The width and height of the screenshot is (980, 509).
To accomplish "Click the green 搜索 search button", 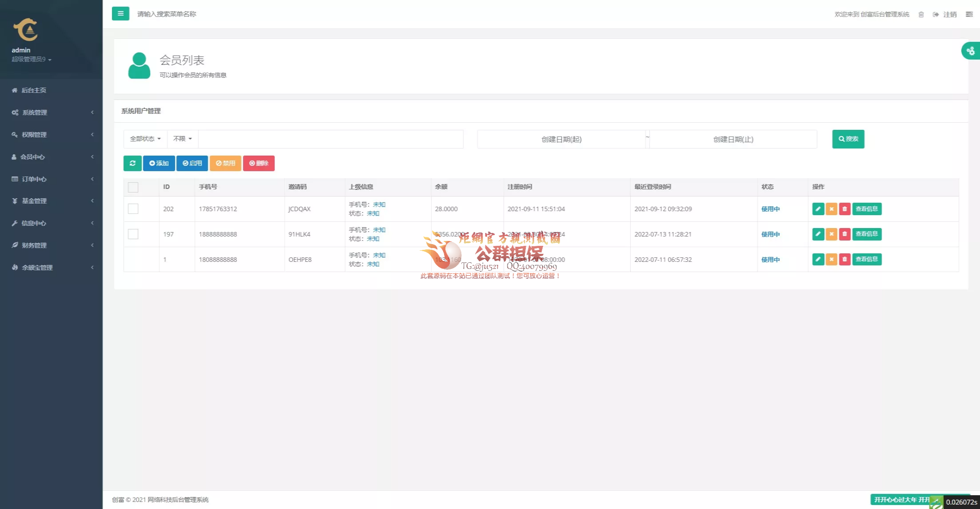I will point(848,139).
